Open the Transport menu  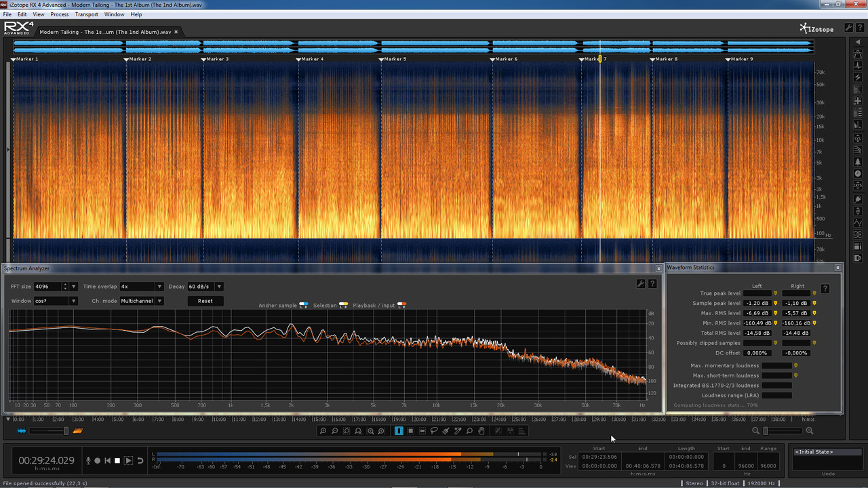(86, 14)
